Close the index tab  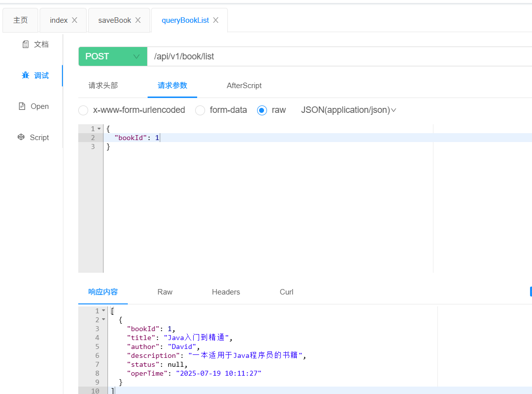(x=75, y=20)
